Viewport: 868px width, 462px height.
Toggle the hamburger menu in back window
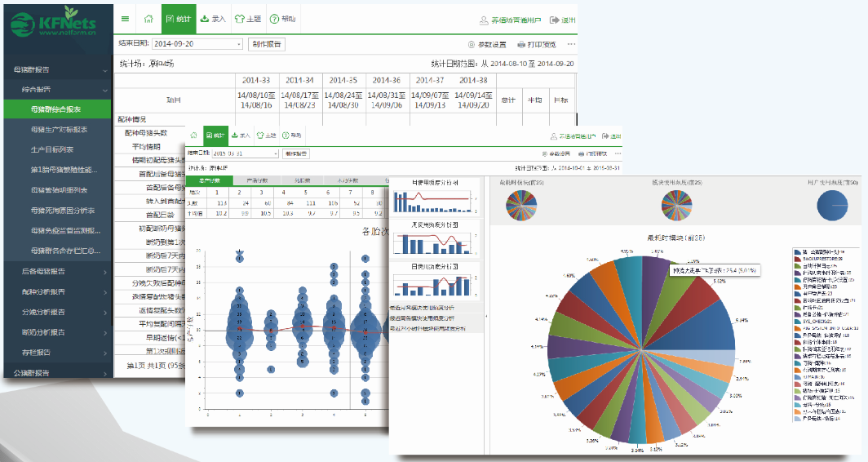point(125,19)
